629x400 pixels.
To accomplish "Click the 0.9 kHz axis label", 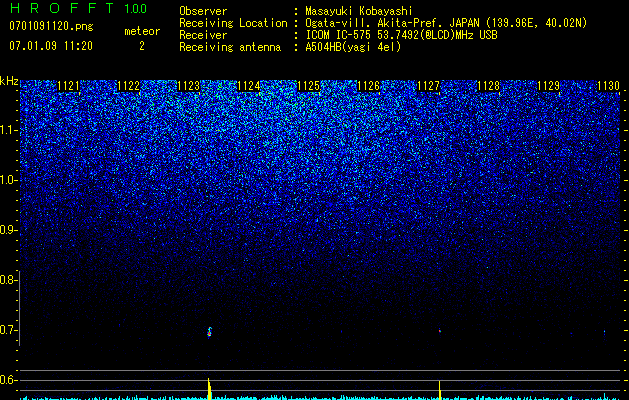I will point(9,230).
